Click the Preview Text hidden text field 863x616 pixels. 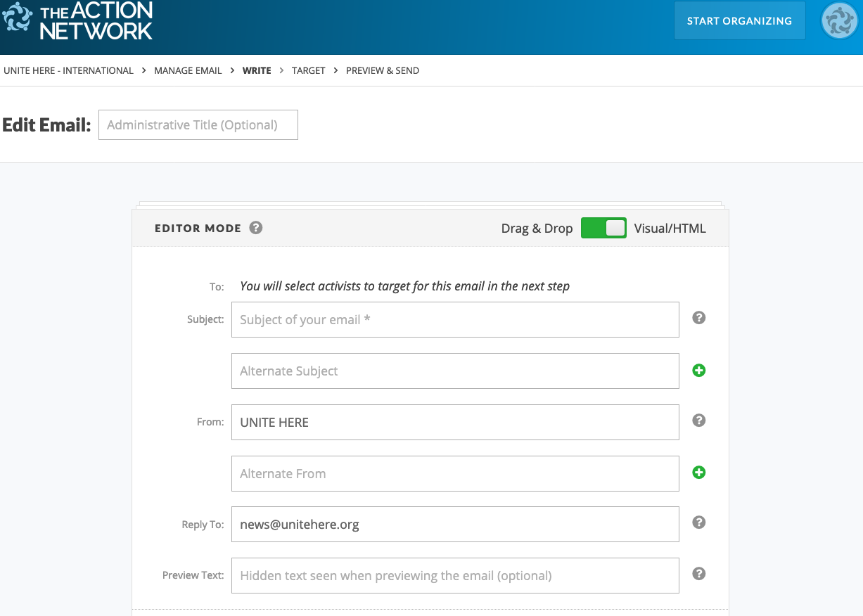[x=455, y=575]
